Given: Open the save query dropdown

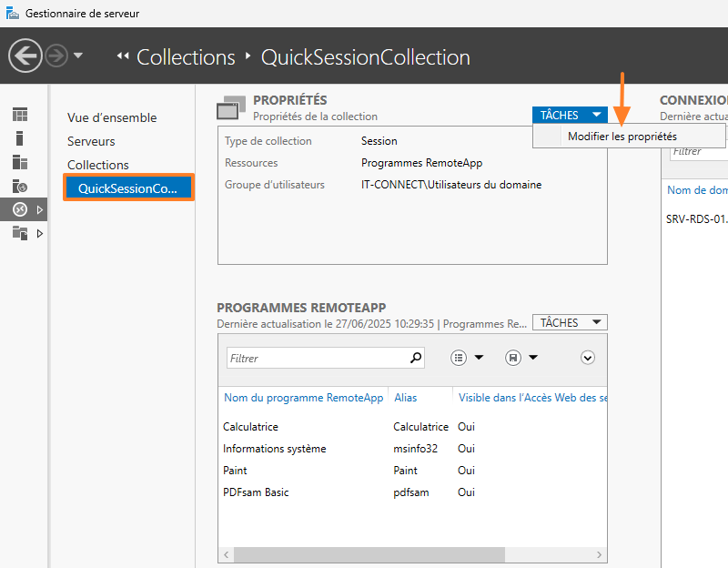Looking at the screenshot, I should [x=521, y=358].
